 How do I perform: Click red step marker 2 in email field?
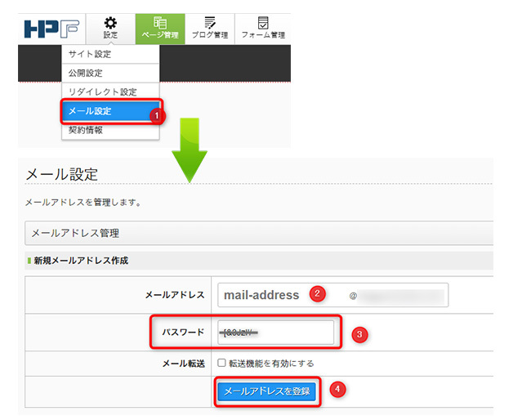pos(319,294)
